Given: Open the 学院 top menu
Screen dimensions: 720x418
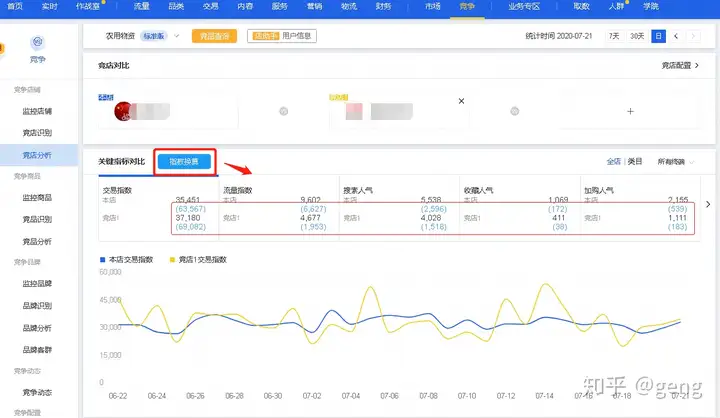Looking at the screenshot, I should coord(651,6).
